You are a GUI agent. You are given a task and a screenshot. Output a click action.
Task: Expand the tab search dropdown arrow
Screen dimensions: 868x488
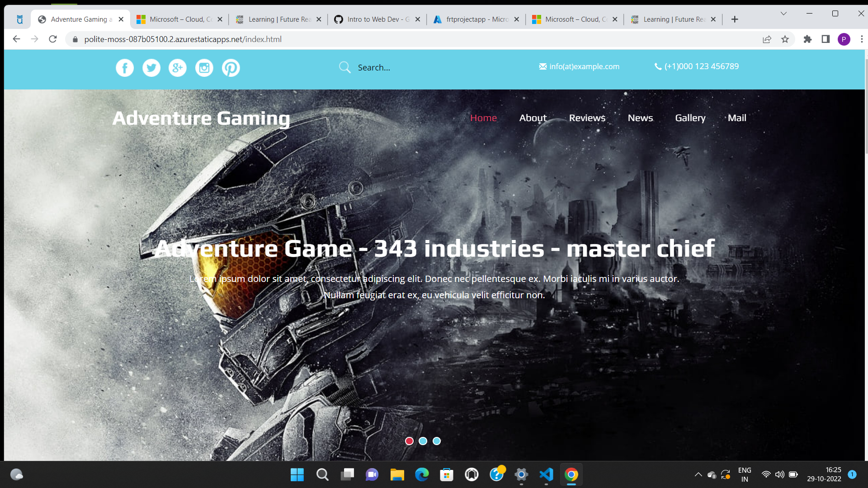pos(783,14)
